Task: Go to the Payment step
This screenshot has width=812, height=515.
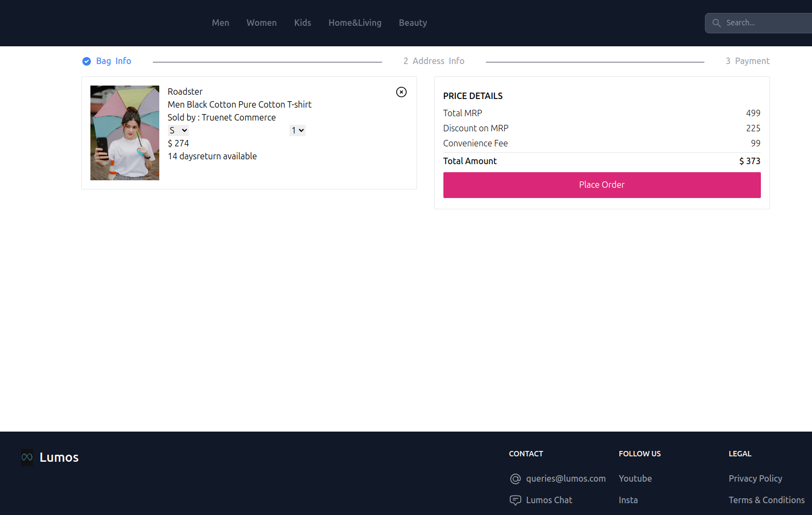Action: click(747, 61)
